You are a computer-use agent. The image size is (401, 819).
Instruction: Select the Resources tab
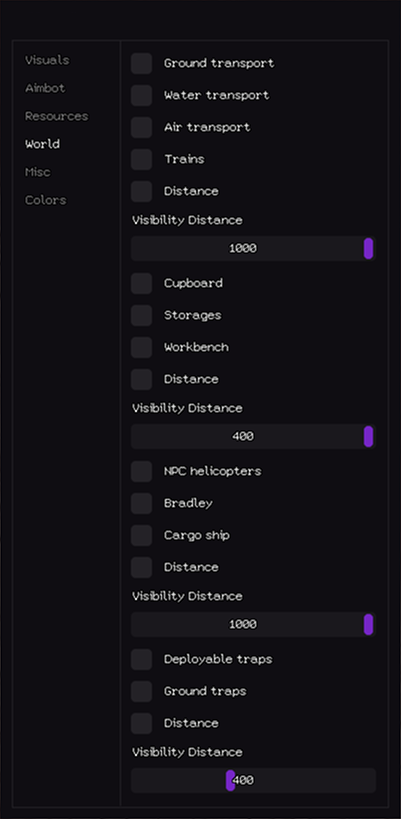click(x=56, y=116)
